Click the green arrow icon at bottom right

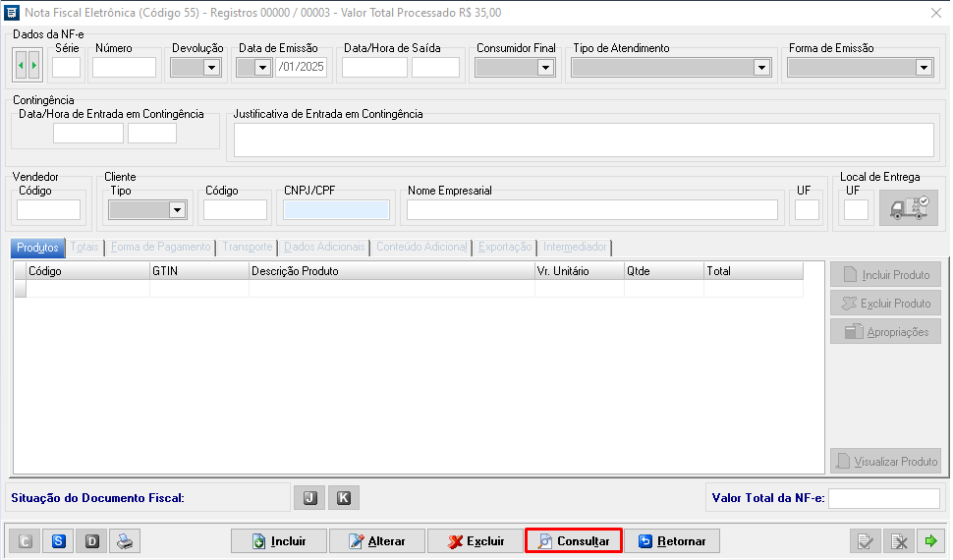tap(929, 541)
